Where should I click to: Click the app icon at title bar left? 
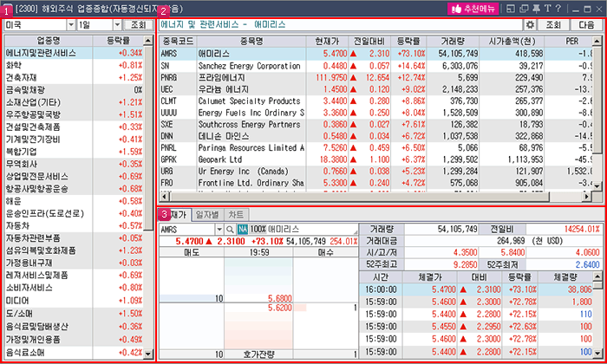7,9
